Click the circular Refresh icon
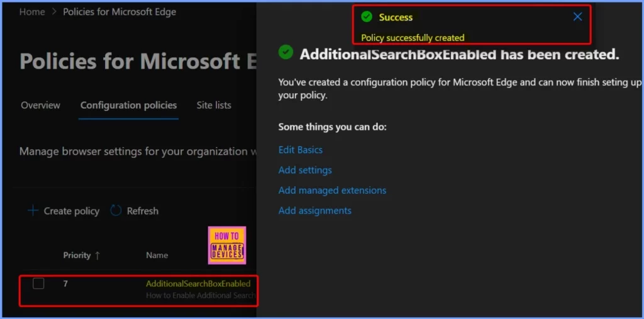Image resolution: width=644 pixels, height=319 pixels. coord(116,211)
